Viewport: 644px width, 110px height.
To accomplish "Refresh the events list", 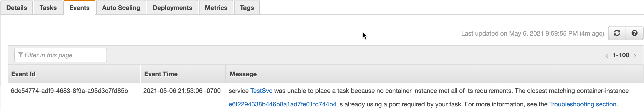I will click(617, 33).
